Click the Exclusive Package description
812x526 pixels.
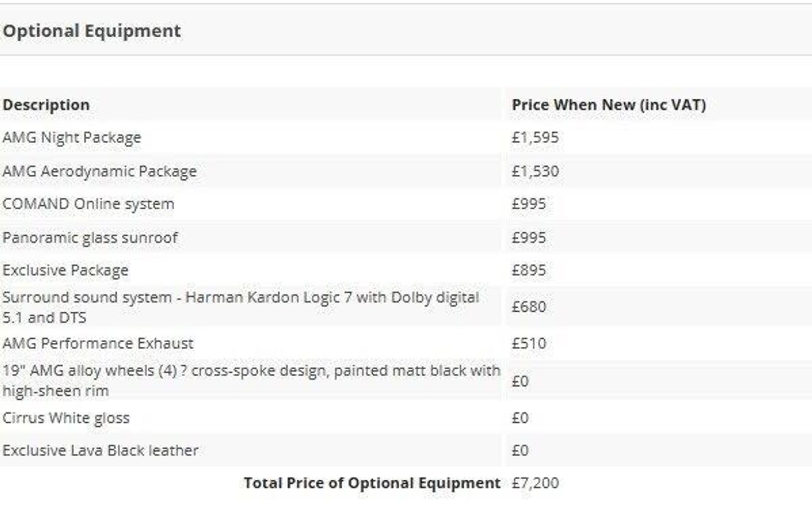(x=65, y=271)
